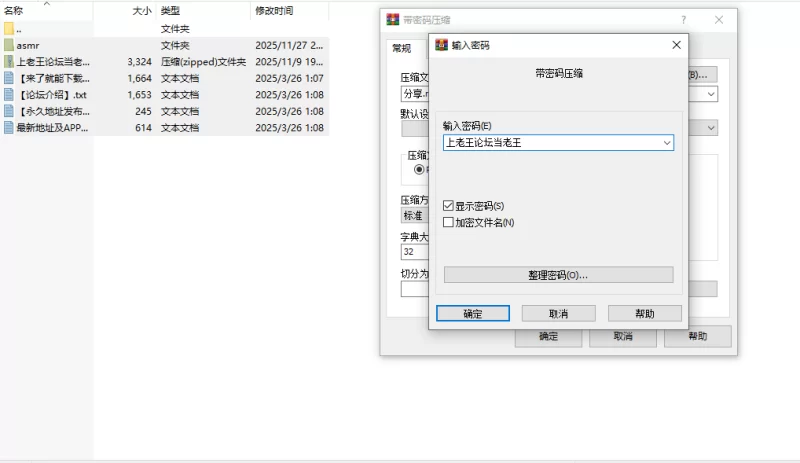Click the WinRAR icon in 输入密码 title bar

(x=441, y=45)
